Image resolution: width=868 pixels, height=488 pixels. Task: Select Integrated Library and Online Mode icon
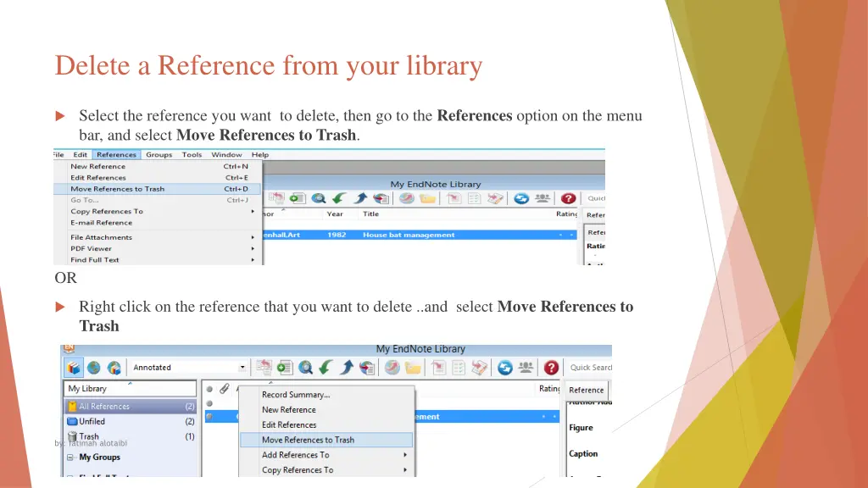click(114, 368)
